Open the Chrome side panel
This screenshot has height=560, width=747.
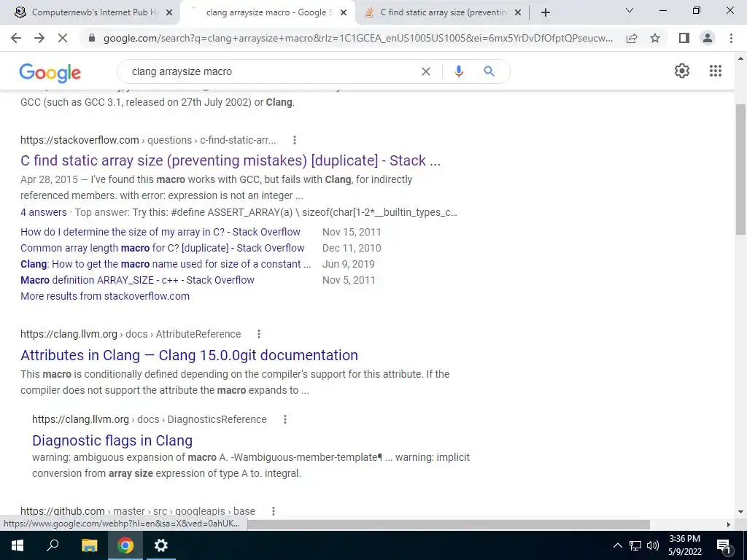pos(684,38)
